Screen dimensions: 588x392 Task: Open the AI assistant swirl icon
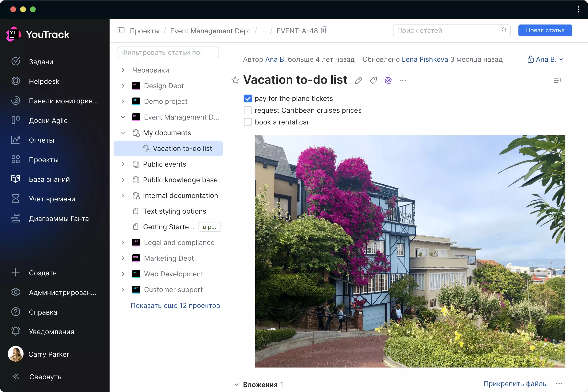pyautogui.click(x=388, y=80)
